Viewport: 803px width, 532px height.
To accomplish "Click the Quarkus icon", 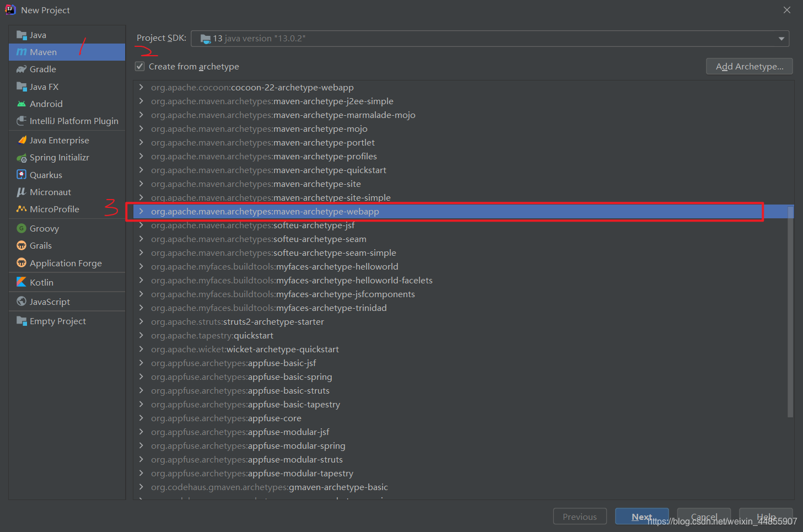I will pos(21,175).
